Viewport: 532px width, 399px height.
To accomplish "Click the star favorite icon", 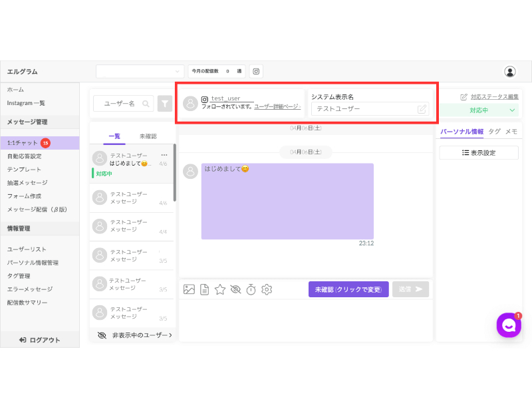I will [x=220, y=289].
